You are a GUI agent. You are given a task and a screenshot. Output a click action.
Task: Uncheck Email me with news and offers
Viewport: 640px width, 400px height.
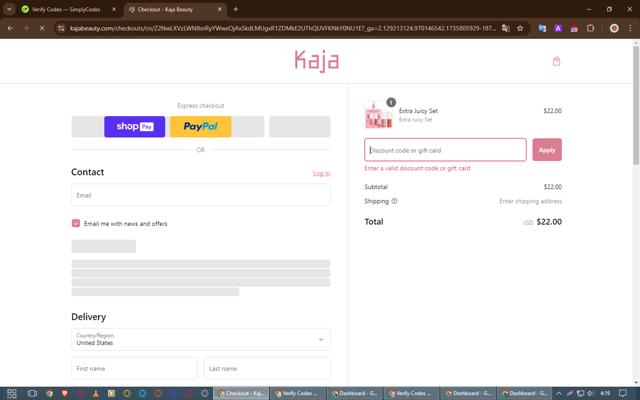(x=76, y=223)
